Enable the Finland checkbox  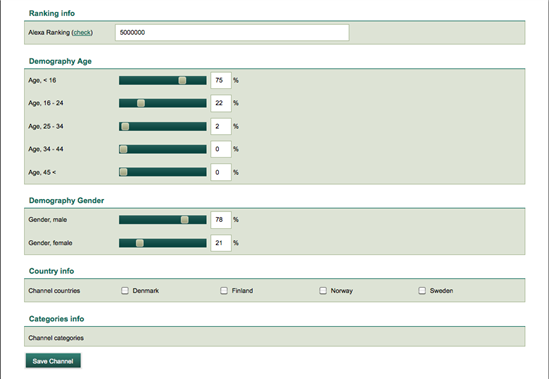224,291
